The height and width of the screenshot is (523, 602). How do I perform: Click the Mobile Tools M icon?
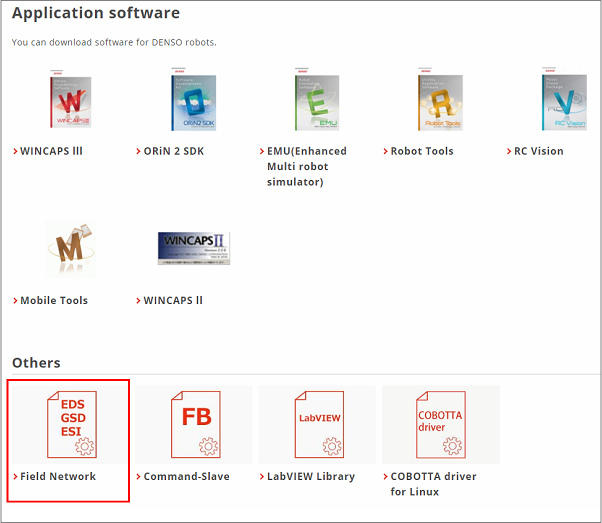70,250
